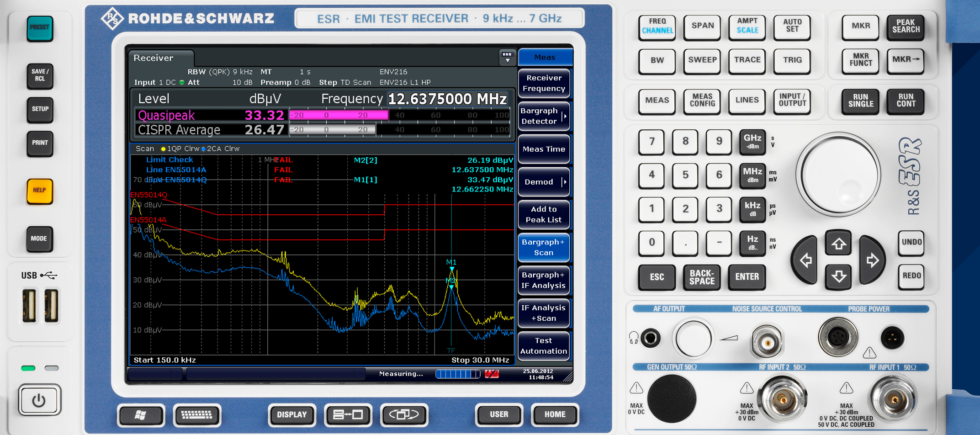Screen dimensions: 980x435
Task: Click the measuring progress bar
Action: (x=458, y=374)
